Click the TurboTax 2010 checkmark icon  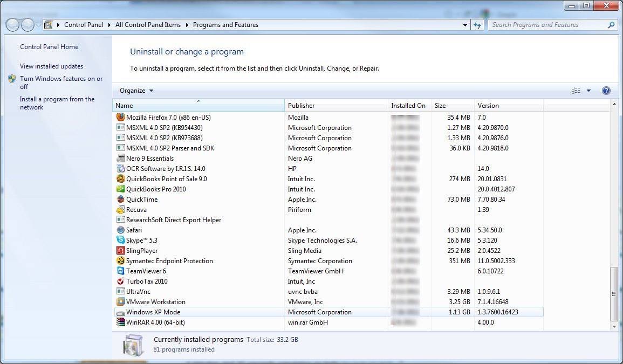120,281
